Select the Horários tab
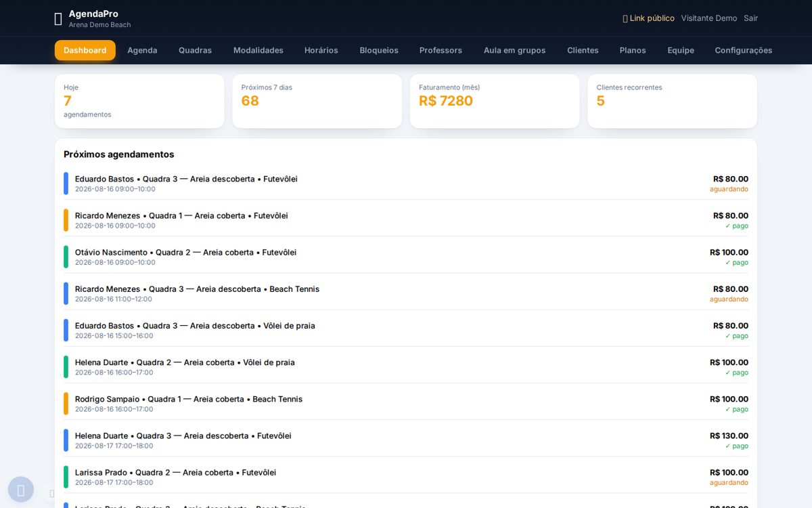Viewport: 812px width, 508px height. coord(321,50)
